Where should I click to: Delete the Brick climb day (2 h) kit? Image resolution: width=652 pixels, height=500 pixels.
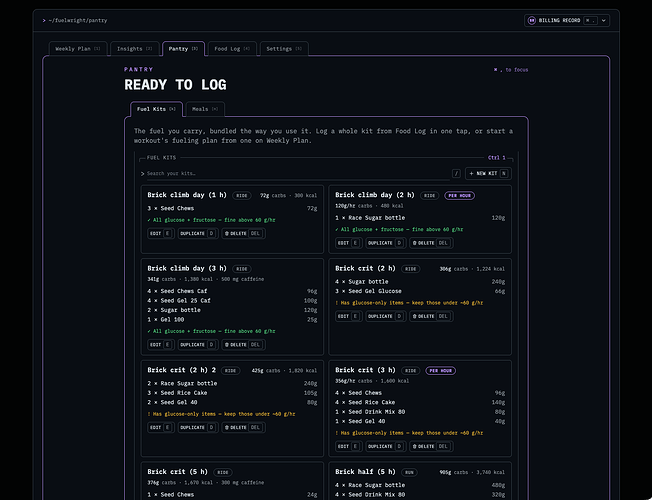click(x=431, y=243)
